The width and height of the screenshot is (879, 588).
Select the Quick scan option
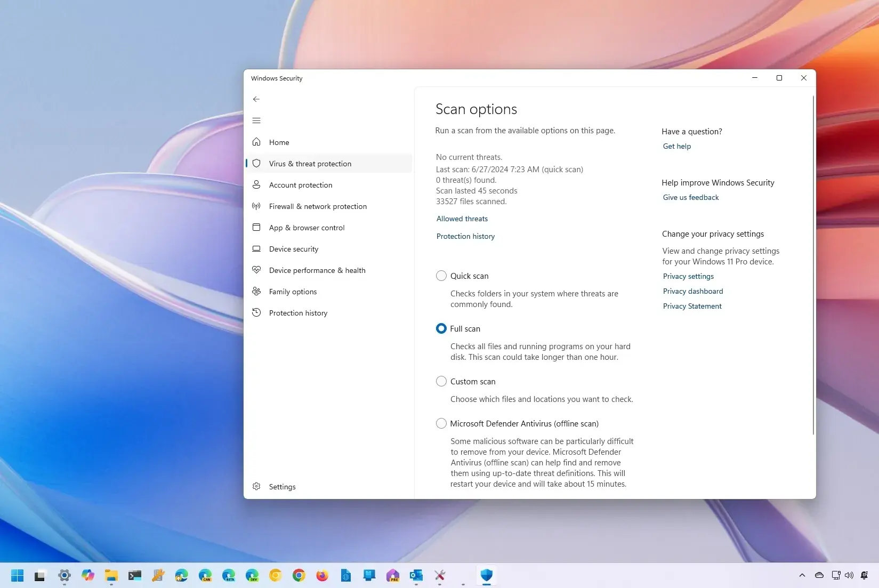click(x=441, y=276)
